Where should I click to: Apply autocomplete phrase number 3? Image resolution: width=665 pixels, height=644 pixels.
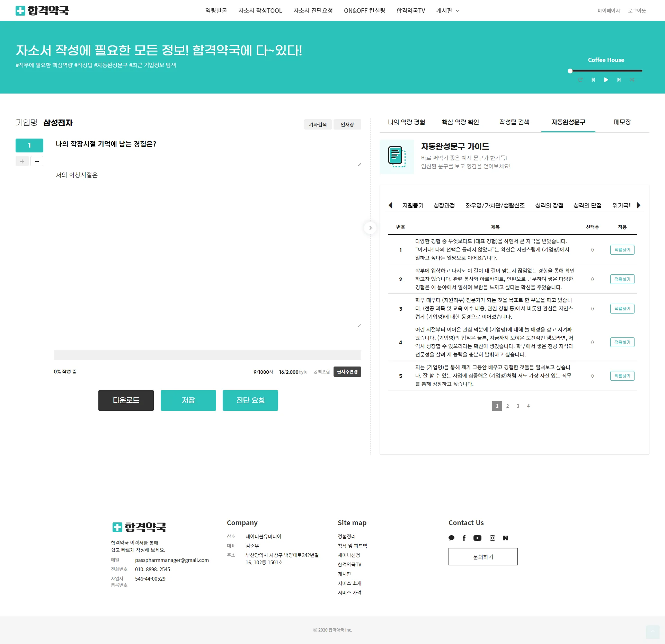[x=622, y=308]
